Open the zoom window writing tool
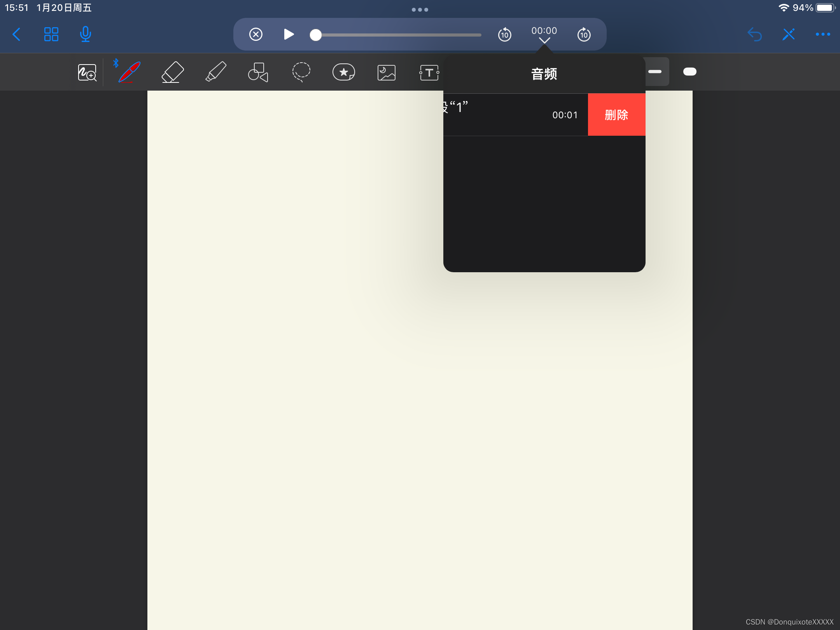840x630 pixels. 87,73
